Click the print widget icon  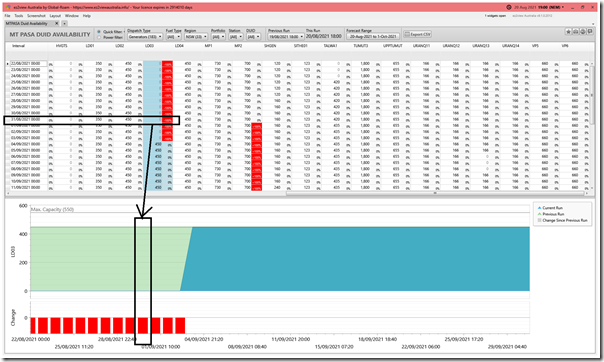[575, 32]
